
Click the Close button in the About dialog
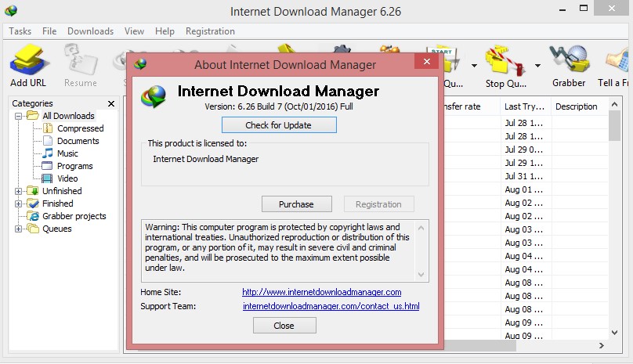click(284, 326)
